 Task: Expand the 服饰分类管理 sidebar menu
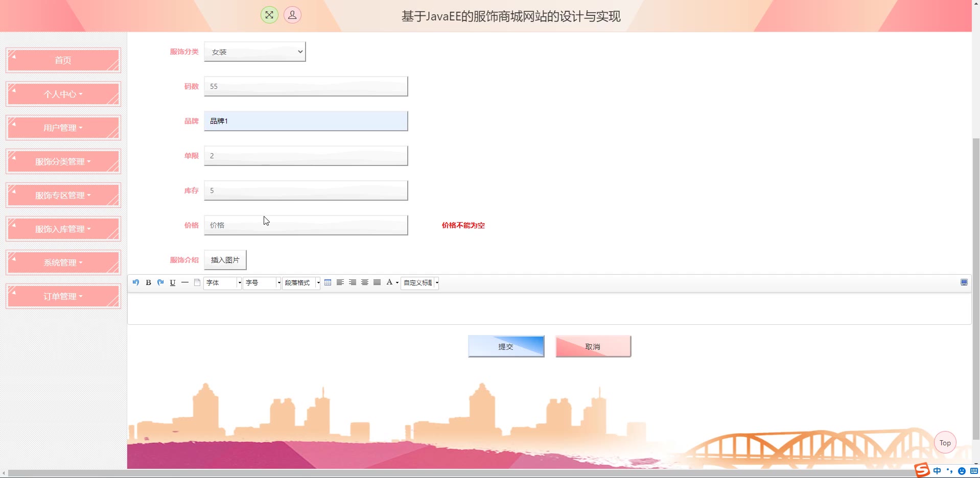[x=63, y=161]
